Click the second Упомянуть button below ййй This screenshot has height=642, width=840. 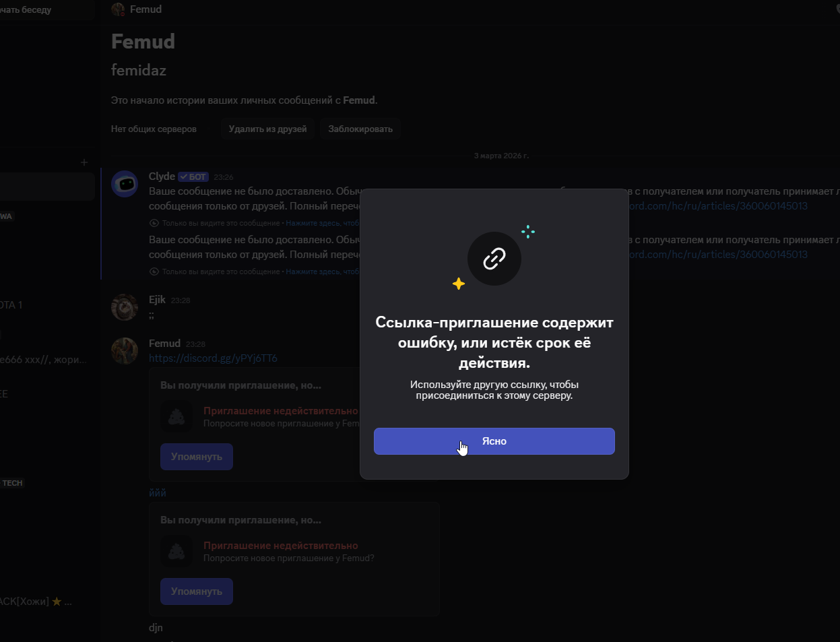click(x=197, y=591)
